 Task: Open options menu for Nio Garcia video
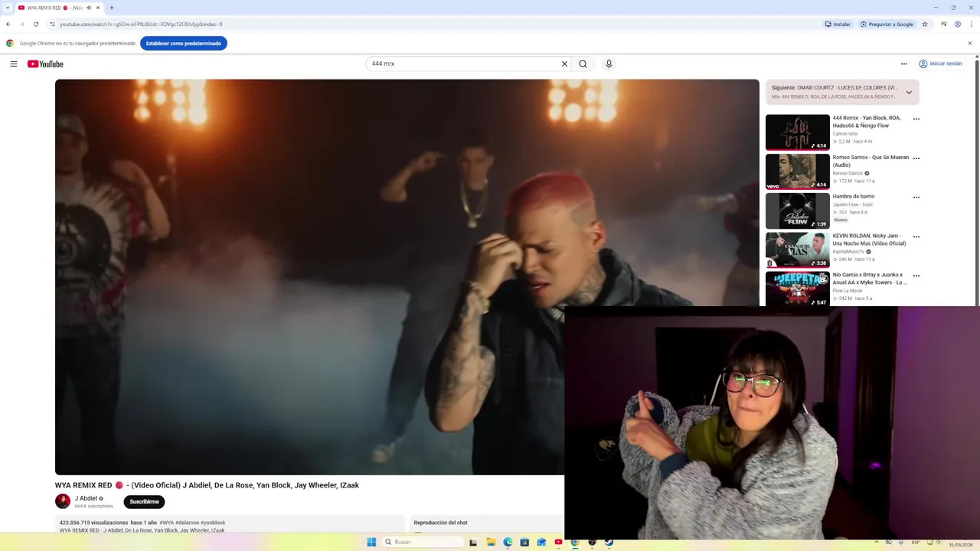pyautogui.click(x=916, y=275)
